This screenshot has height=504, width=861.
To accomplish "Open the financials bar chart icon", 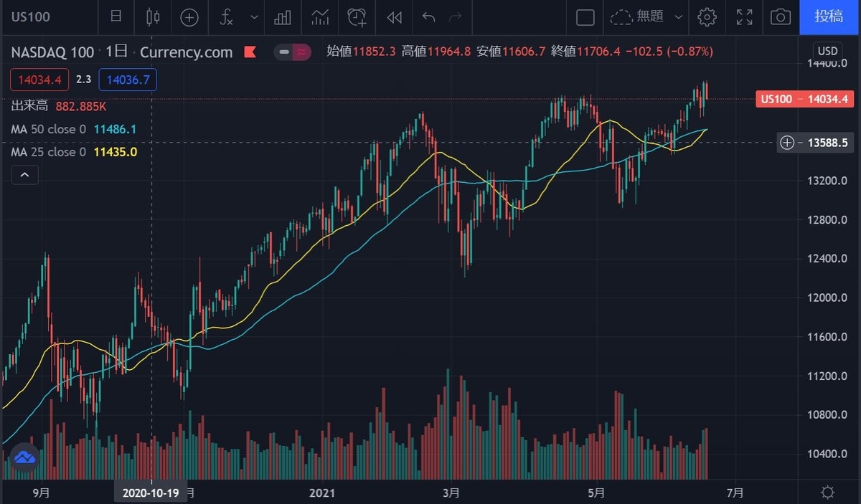I will pos(283,17).
